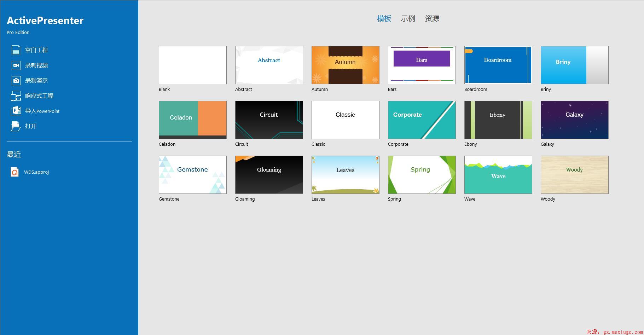Choose 导入PowerPoint in the sidebar
644x335 pixels.
[x=42, y=111]
